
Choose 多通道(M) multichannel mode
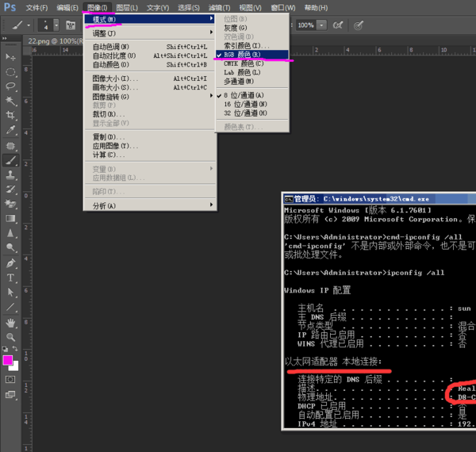(x=252, y=82)
